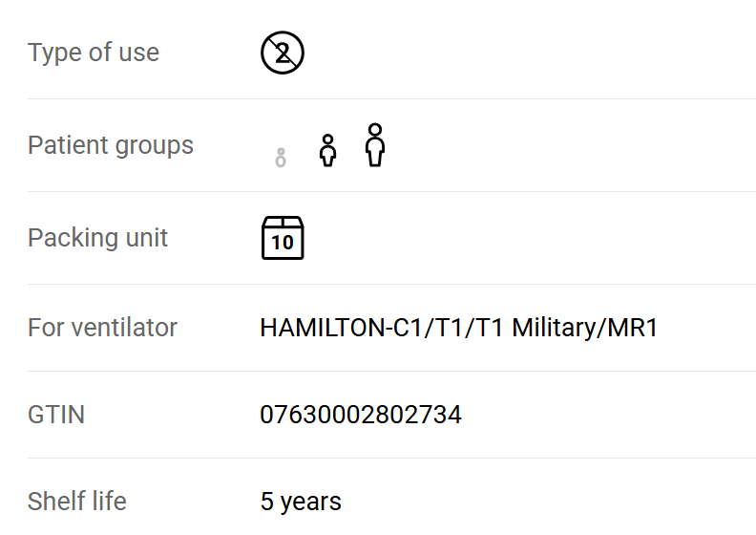Click the divider line below the GTIN row
This screenshot has height=535, width=756.
tap(391, 458)
